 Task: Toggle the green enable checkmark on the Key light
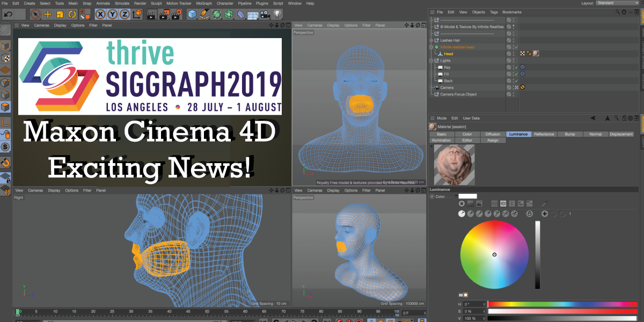pyautogui.click(x=516, y=67)
